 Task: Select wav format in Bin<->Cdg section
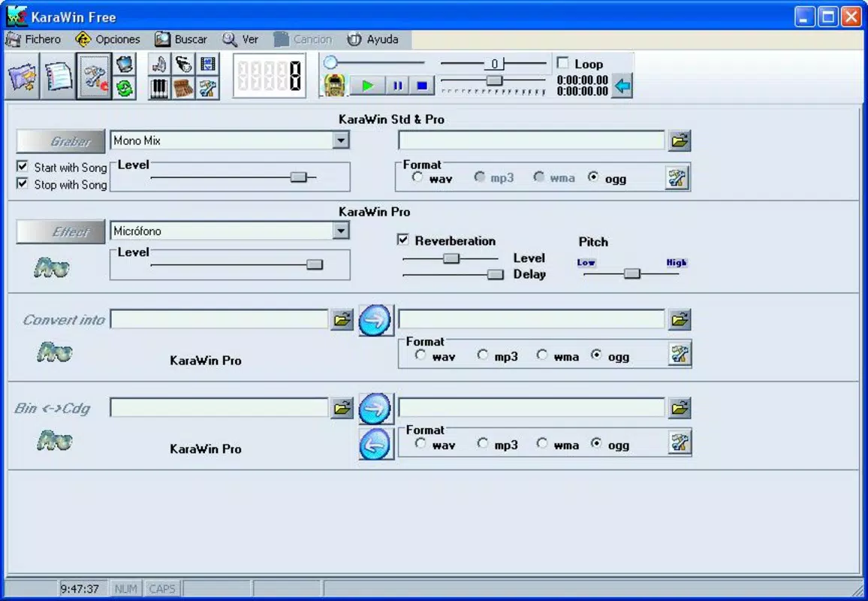coord(420,443)
